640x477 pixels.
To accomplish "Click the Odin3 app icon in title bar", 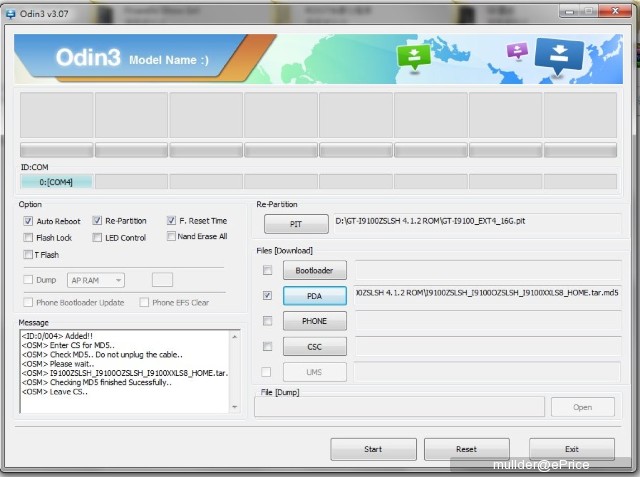I will tap(10, 13).
